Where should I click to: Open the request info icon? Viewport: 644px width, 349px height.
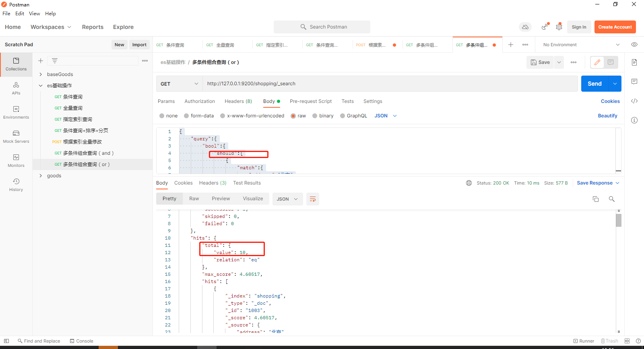click(634, 120)
